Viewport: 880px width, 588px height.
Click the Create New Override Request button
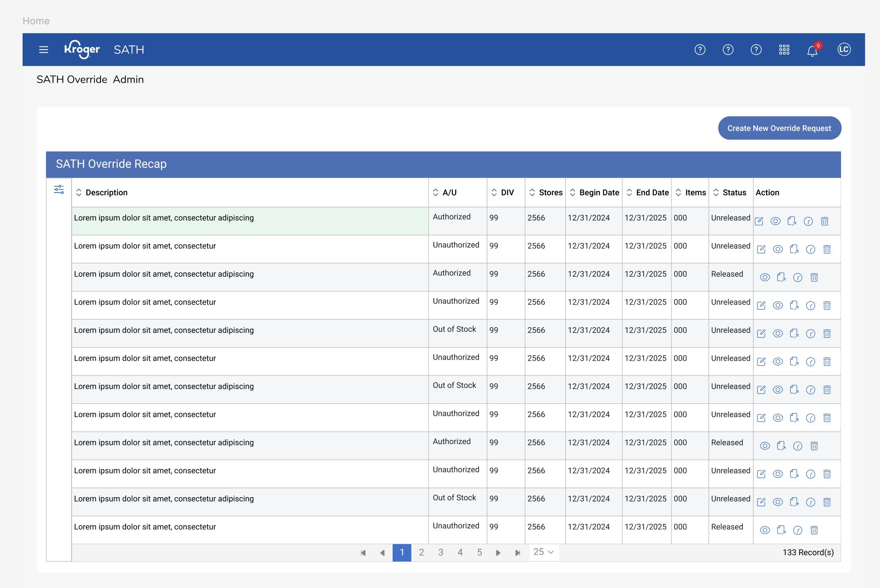coord(779,128)
